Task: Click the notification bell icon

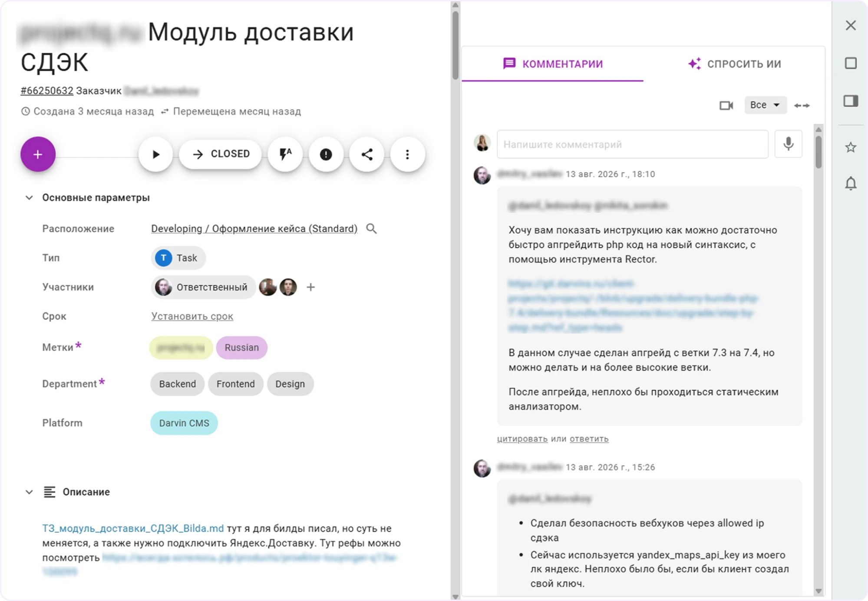Action: pyautogui.click(x=851, y=184)
